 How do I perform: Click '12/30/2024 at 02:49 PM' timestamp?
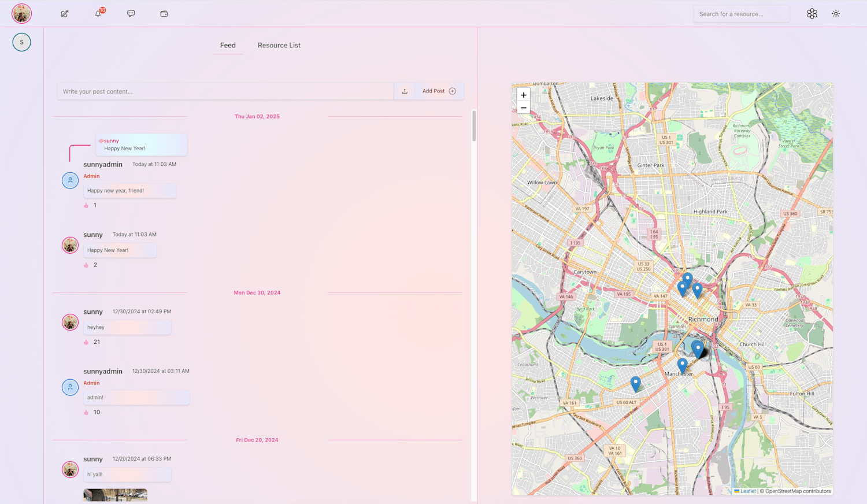pos(142,312)
